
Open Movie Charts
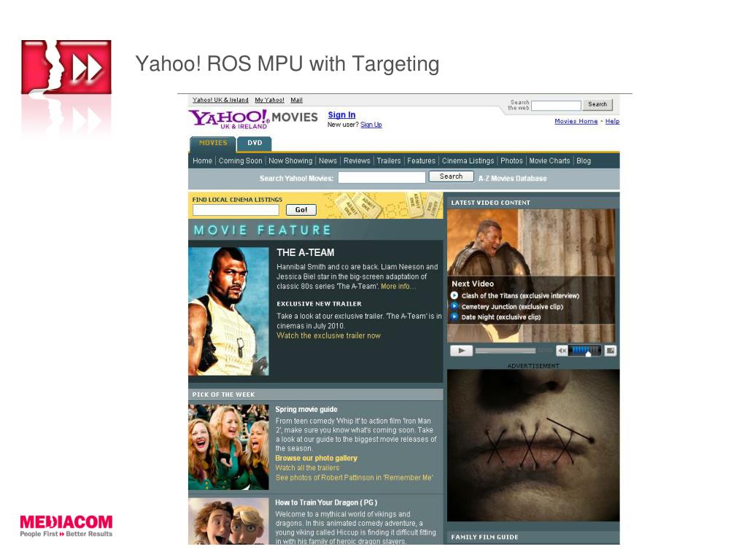(549, 161)
